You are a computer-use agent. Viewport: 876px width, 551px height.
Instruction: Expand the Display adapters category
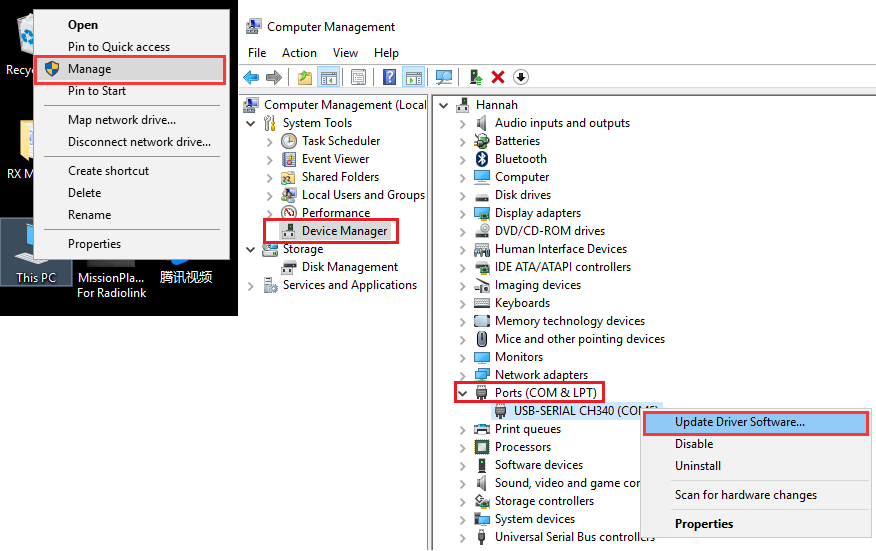462,213
